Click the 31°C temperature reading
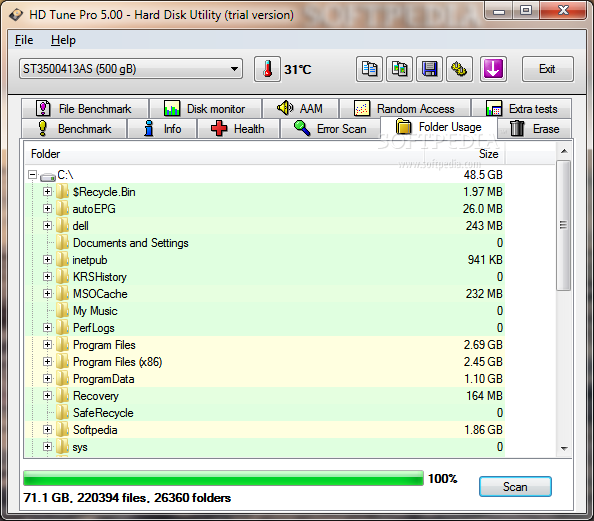This screenshot has height=521, width=594. (x=298, y=69)
